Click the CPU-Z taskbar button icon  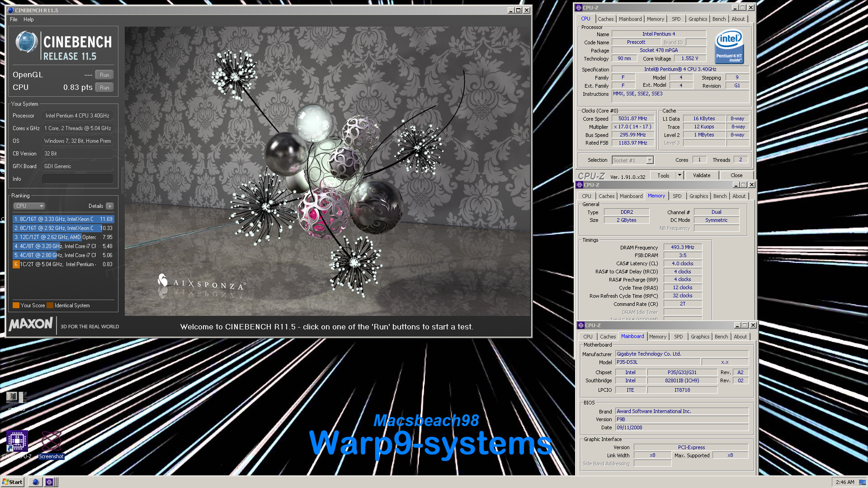(49, 482)
